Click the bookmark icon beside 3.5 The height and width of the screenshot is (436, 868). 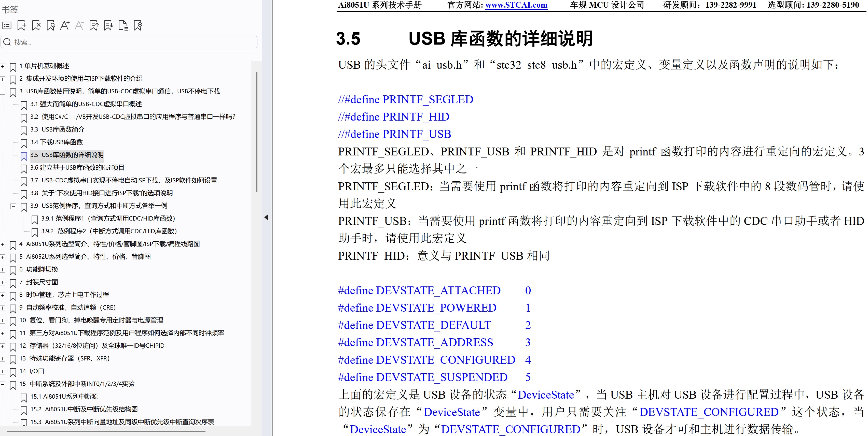pos(24,156)
